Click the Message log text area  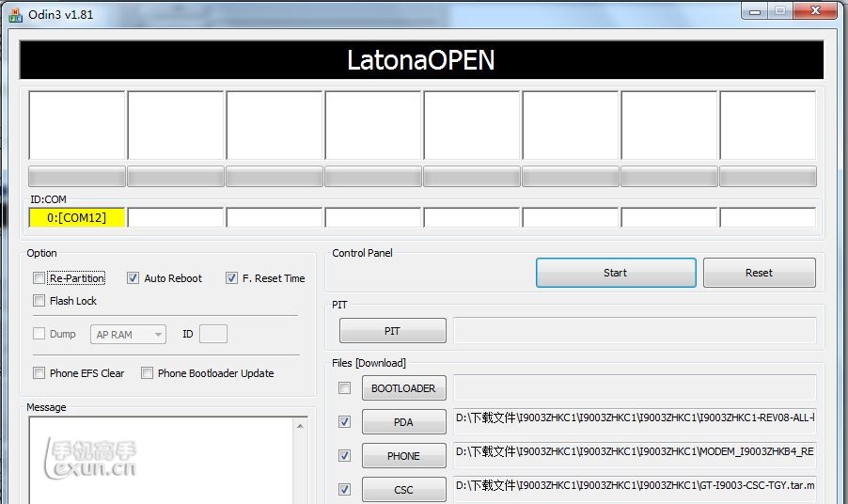161,460
